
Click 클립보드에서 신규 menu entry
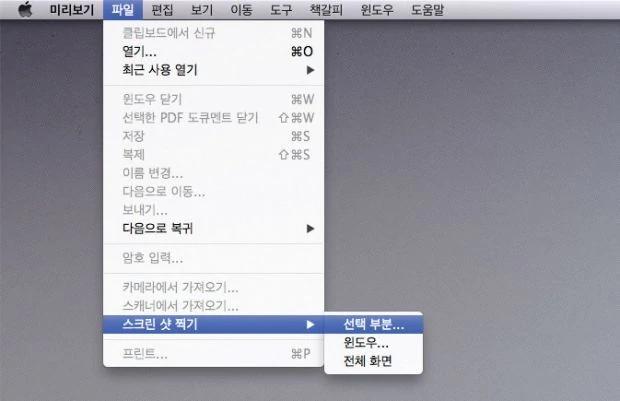click(x=214, y=33)
